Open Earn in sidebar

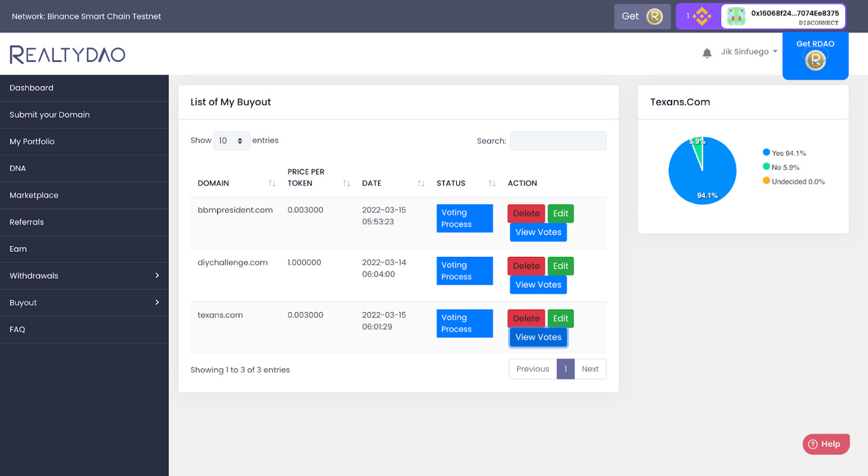coord(84,249)
